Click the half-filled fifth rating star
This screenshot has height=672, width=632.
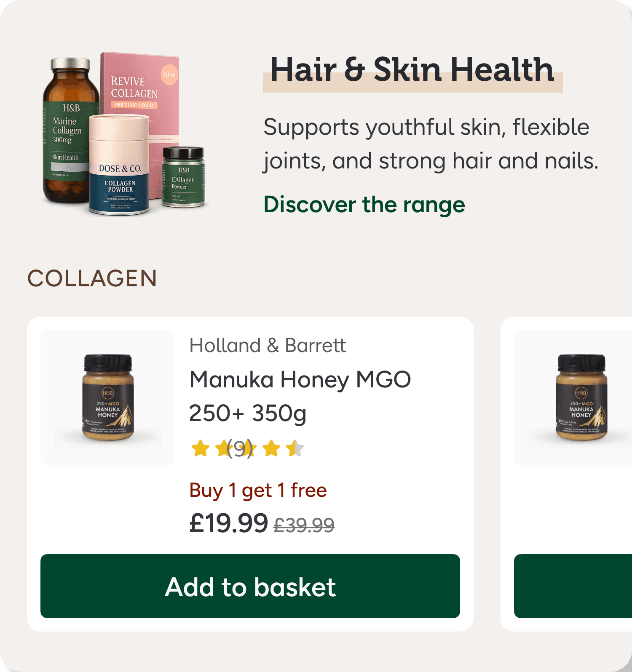(x=295, y=448)
